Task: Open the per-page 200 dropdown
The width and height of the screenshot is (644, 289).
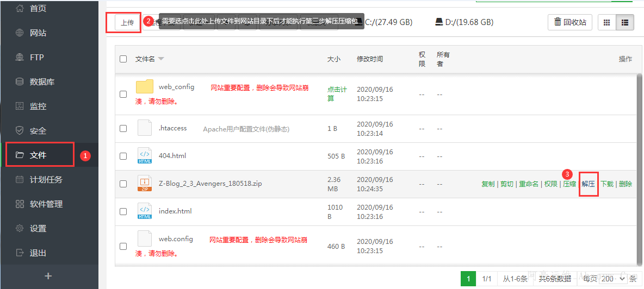Action: pos(613,279)
